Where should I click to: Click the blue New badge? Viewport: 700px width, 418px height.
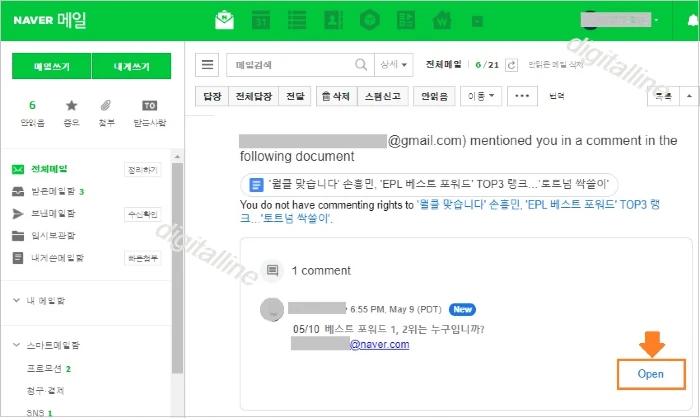point(462,309)
